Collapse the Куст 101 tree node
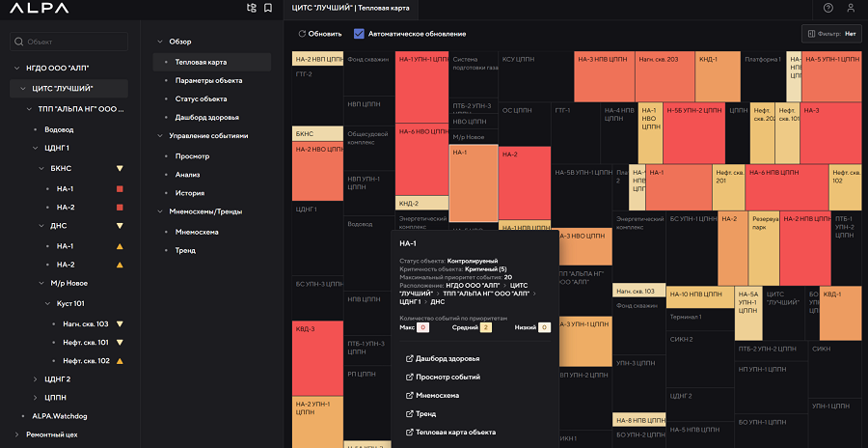This screenshot has width=868, height=448. pyautogui.click(x=47, y=303)
